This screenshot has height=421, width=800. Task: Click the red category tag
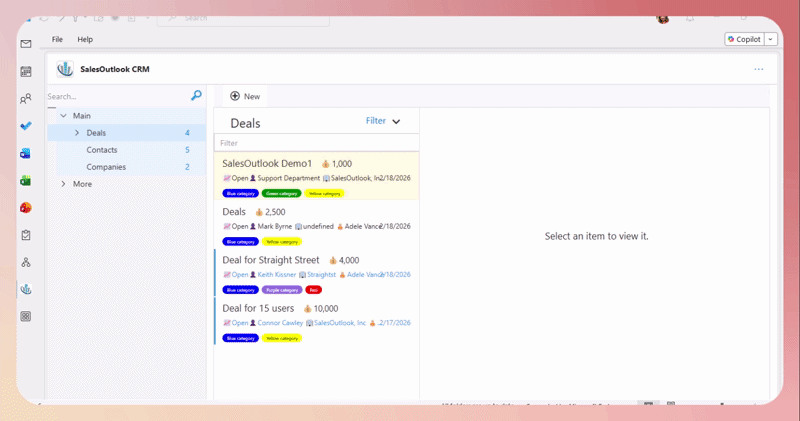click(314, 290)
